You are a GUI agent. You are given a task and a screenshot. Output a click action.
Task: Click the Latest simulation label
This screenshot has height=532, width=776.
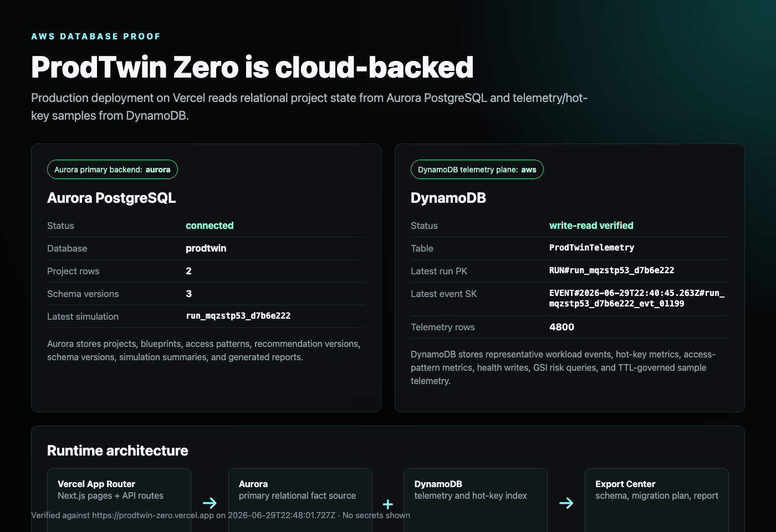click(x=83, y=316)
